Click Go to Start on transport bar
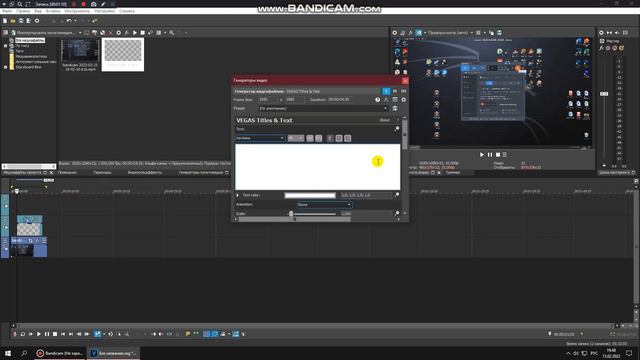 tap(63, 334)
